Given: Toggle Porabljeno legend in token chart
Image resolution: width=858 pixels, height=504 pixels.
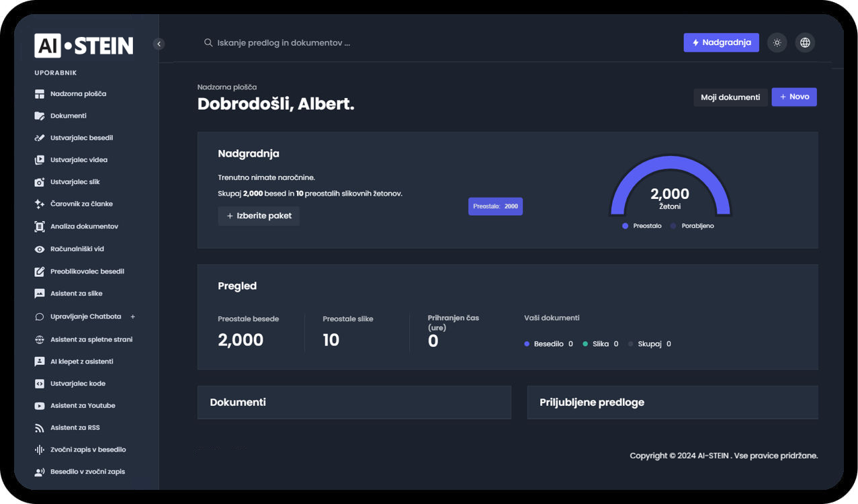Looking at the screenshot, I should coord(692,226).
